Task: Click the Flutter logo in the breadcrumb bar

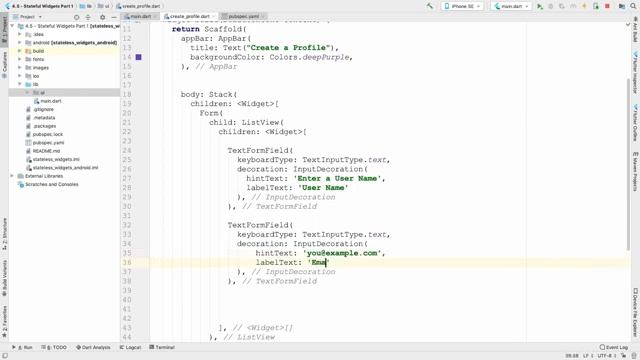Action: 7,6
